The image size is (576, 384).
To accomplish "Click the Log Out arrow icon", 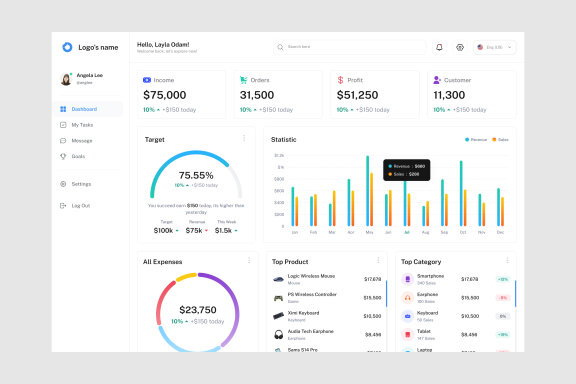I will coord(63,205).
